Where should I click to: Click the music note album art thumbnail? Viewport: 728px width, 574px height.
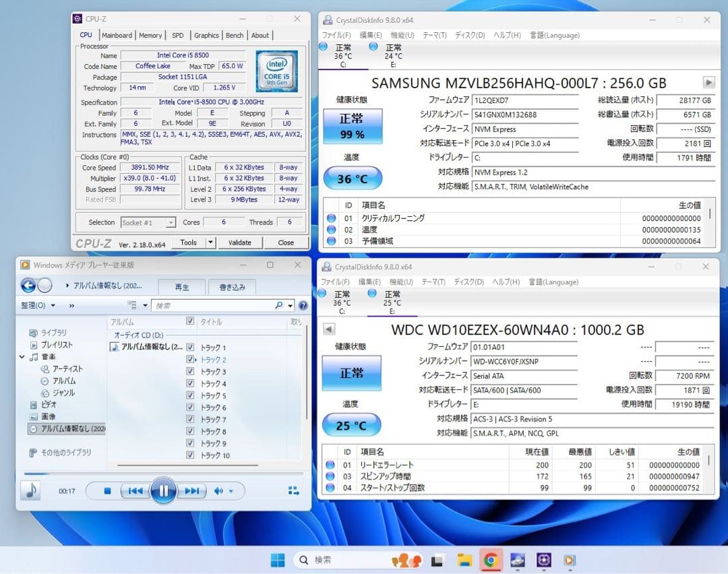coord(30,490)
